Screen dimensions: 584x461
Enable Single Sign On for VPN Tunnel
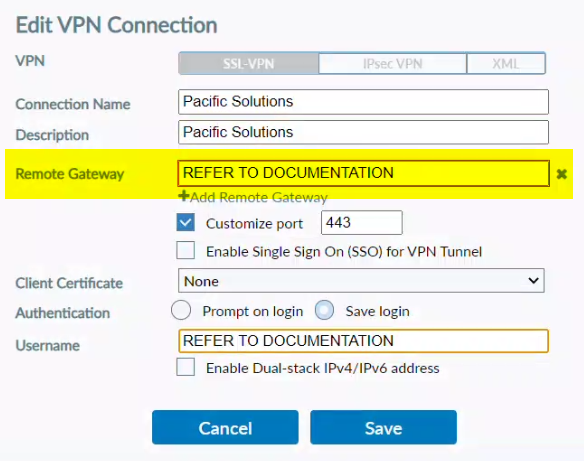(x=185, y=250)
